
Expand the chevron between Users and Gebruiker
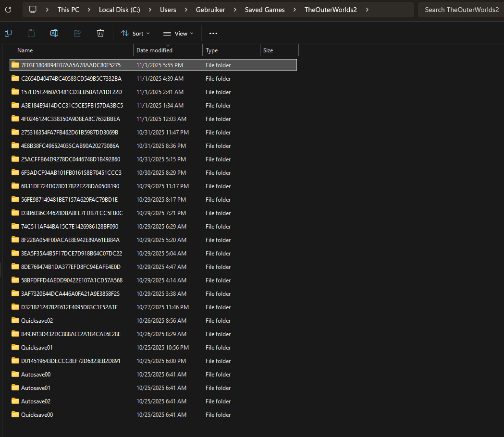point(186,10)
